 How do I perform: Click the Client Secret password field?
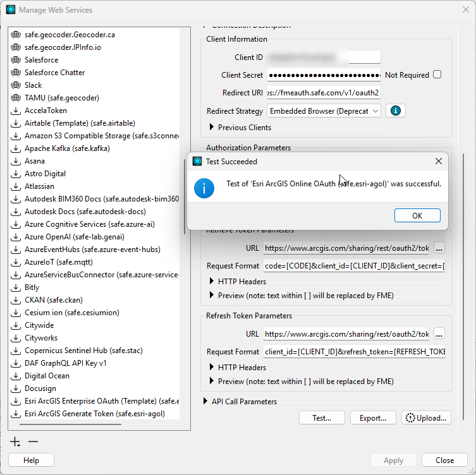[x=324, y=75]
